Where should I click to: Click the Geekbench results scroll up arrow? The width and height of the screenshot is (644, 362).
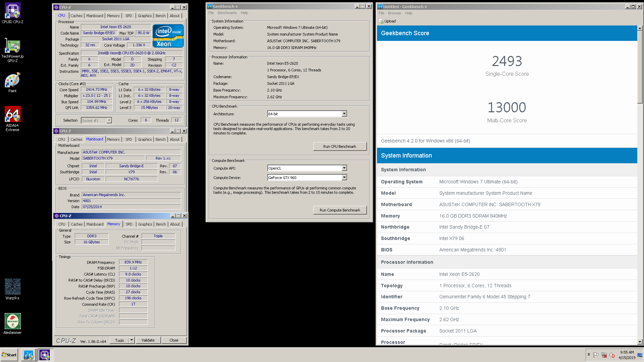pyautogui.click(x=640, y=28)
